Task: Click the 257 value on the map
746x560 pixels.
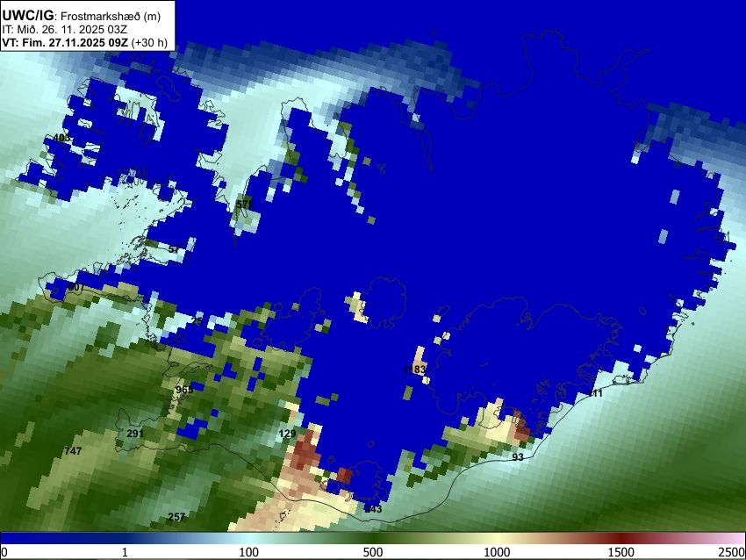Action: click(176, 517)
